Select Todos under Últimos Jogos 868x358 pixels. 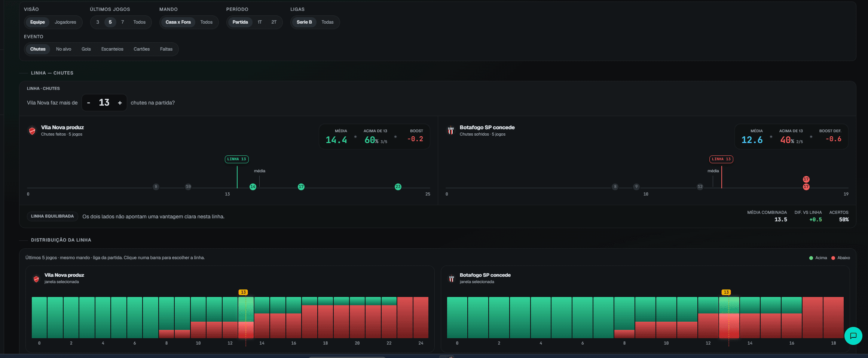[140, 22]
